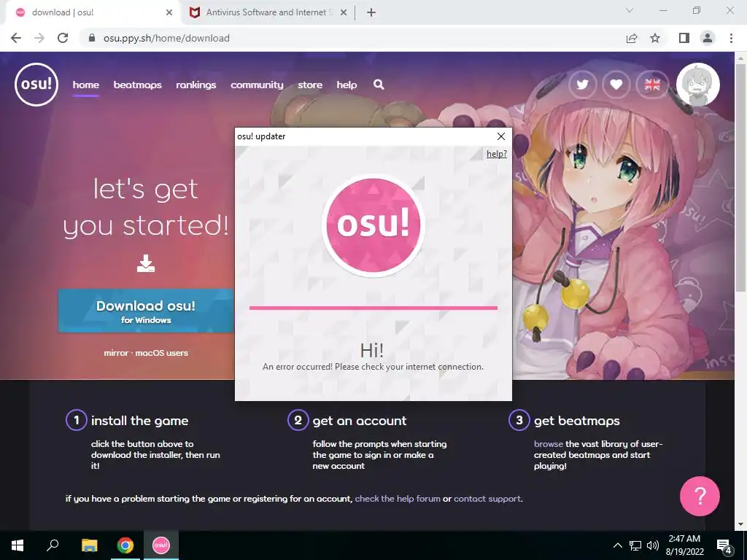
Task: Click Chrome icon in taskbar
Action: coord(125,545)
